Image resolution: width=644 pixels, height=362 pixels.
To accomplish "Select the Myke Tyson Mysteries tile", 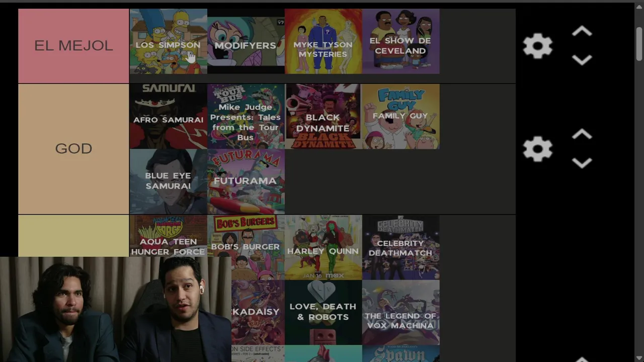I will point(323,41).
